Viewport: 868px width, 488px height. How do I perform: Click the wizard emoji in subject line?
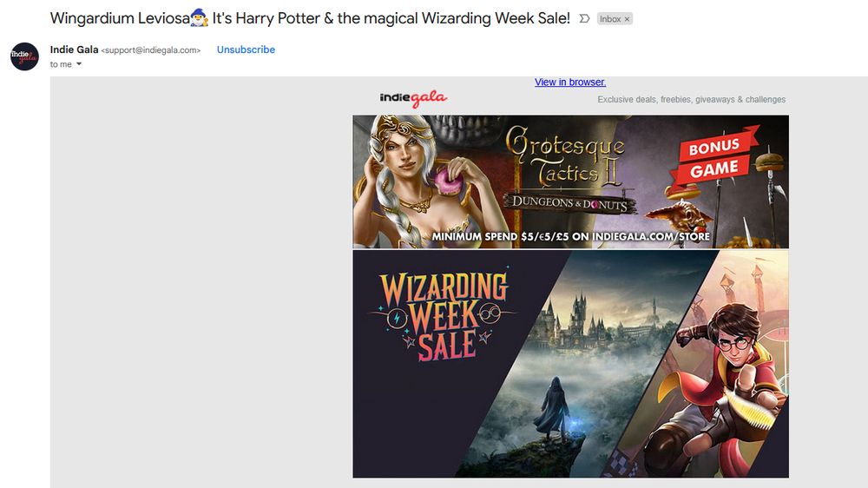click(200, 18)
